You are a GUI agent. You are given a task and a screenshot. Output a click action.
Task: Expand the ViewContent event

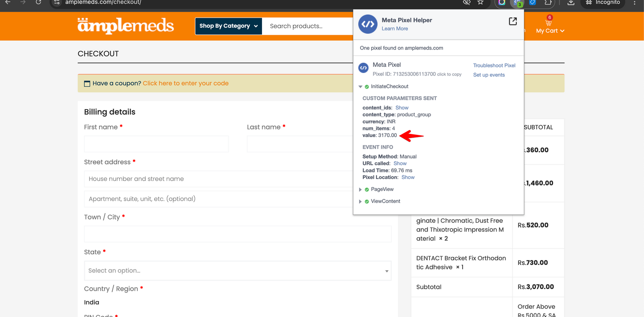pyautogui.click(x=361, y=202)
